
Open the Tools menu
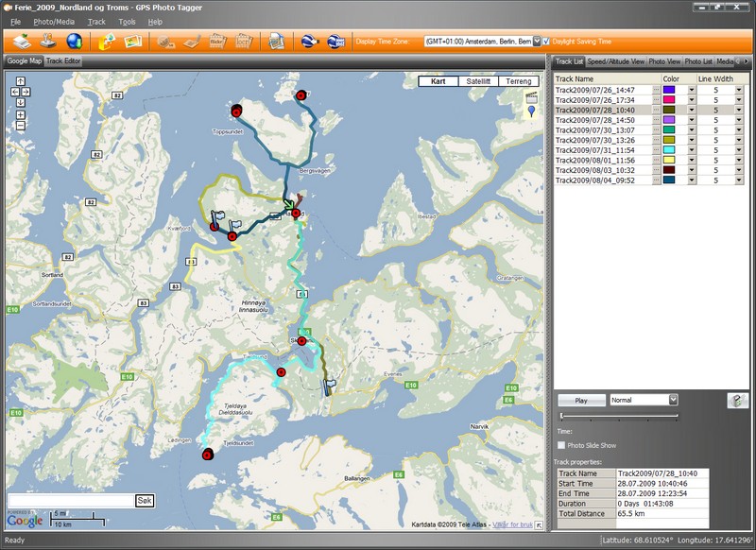(x=127, y=21)
